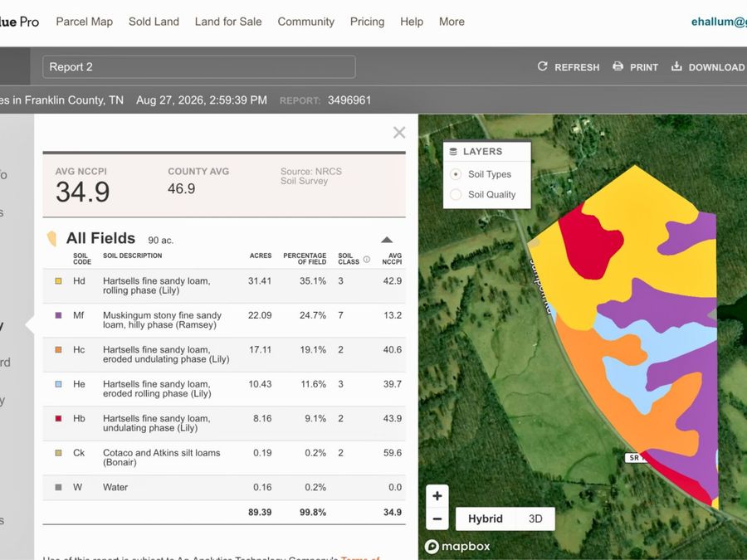The image size is (747, 560).
Task: Click the orange Hc soil swatch
Action: pos(58,349)
